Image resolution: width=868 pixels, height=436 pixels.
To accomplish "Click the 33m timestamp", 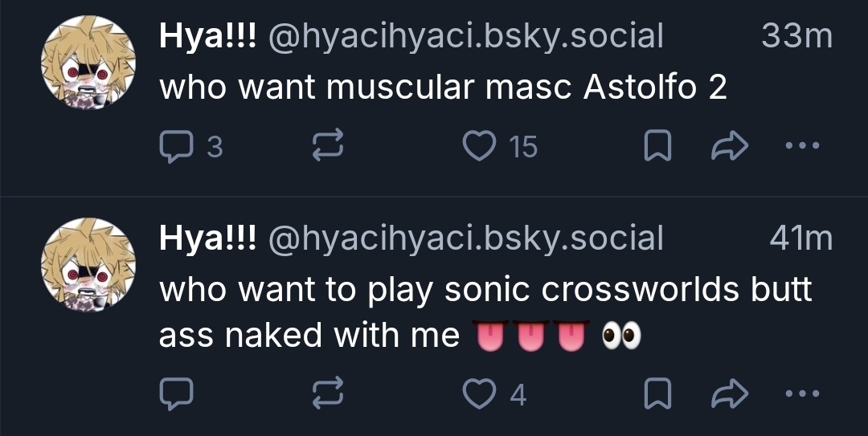I will tap(796, 36).
